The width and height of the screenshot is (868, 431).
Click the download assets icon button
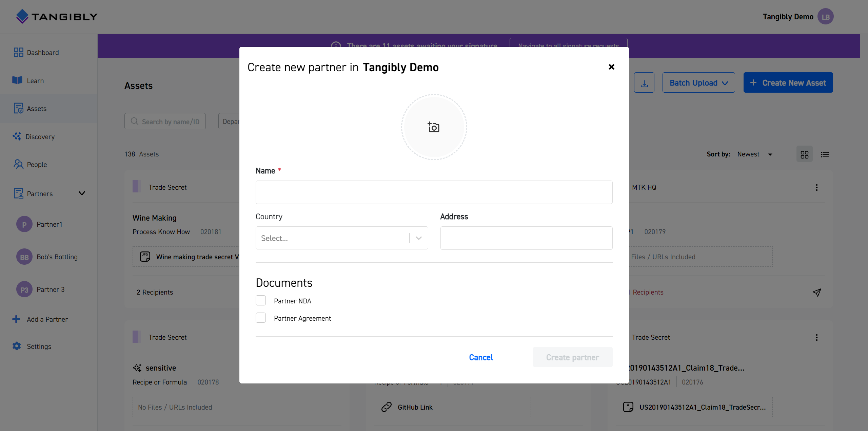[644, 82]
